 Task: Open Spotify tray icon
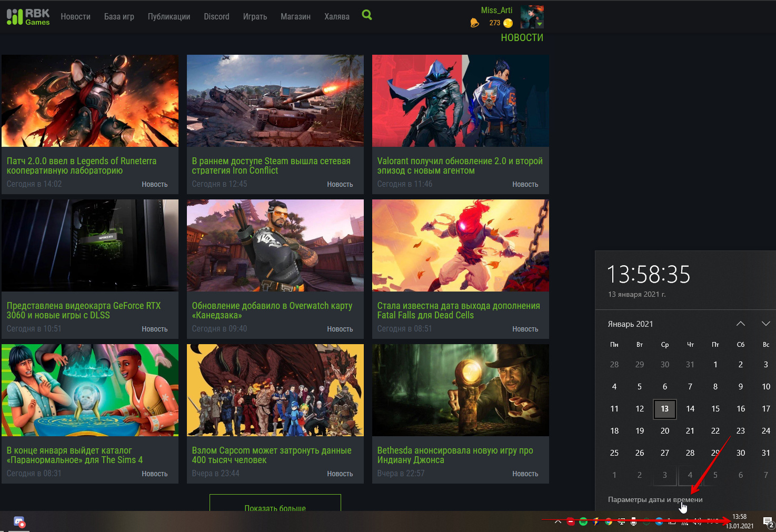583,521
